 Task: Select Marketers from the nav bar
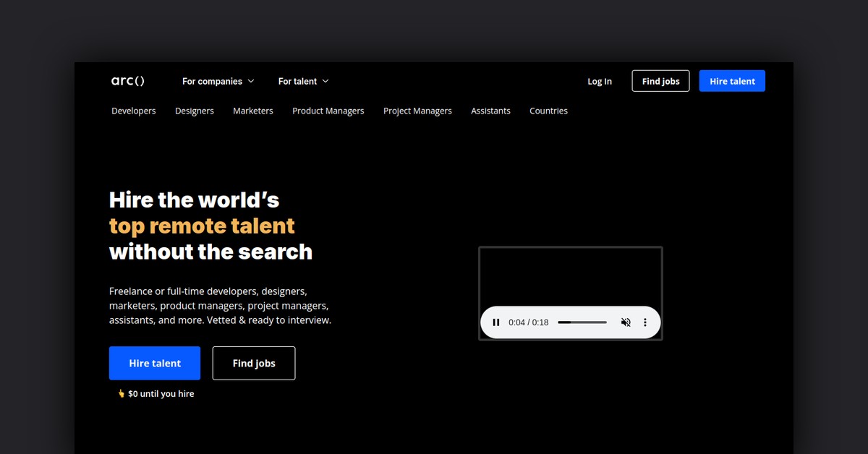(x=252, y=111)
